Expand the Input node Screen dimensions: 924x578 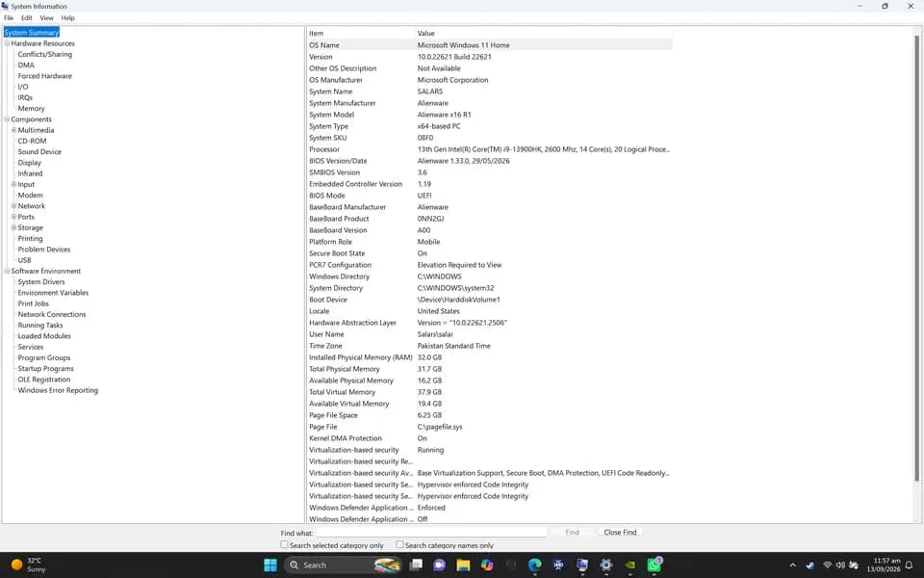tap(14, 184)
